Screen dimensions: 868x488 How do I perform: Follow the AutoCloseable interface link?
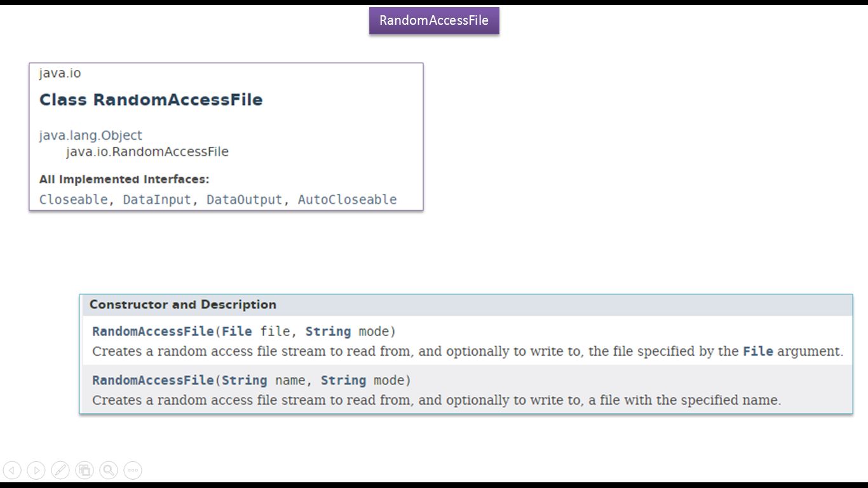(x=347, y=200)
